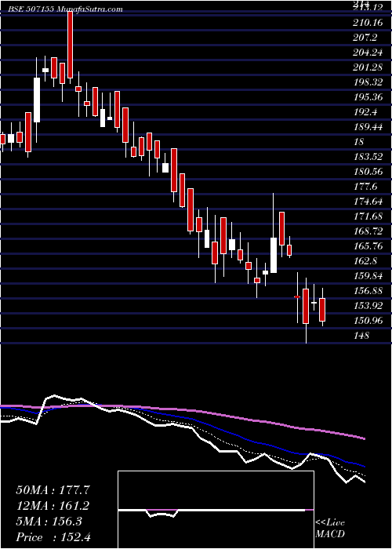Click inside the MACD indicator panel

tap(216, 510)
